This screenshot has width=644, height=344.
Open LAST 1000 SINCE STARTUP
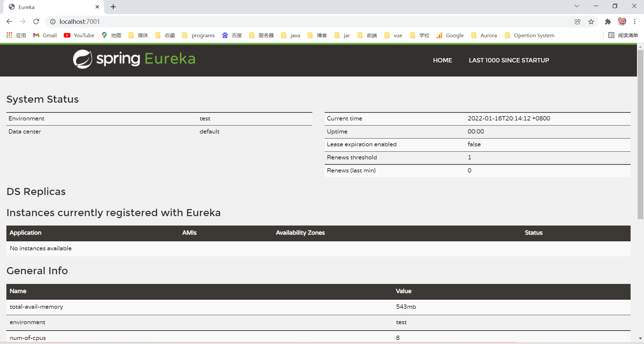coord(509,60)
